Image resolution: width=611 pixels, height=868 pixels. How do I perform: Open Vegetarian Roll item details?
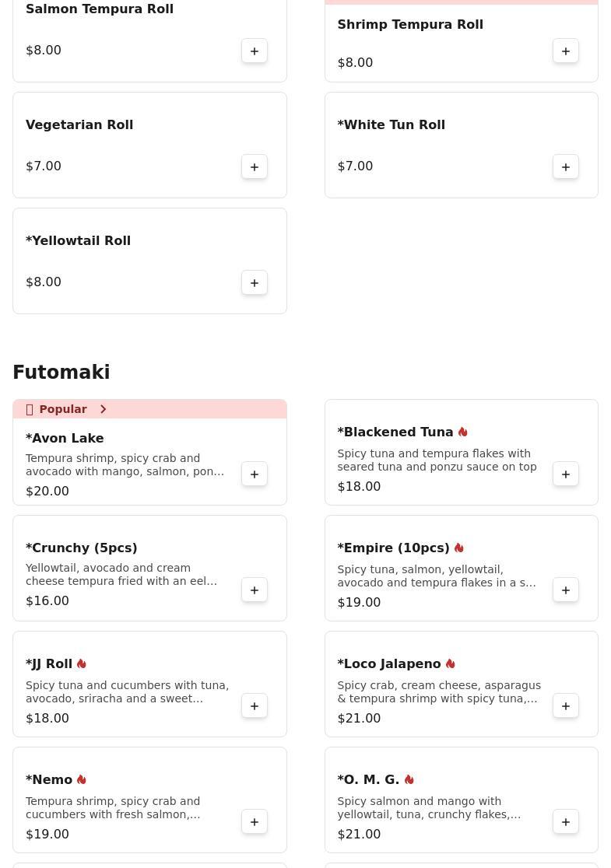[x=79, y=124]
